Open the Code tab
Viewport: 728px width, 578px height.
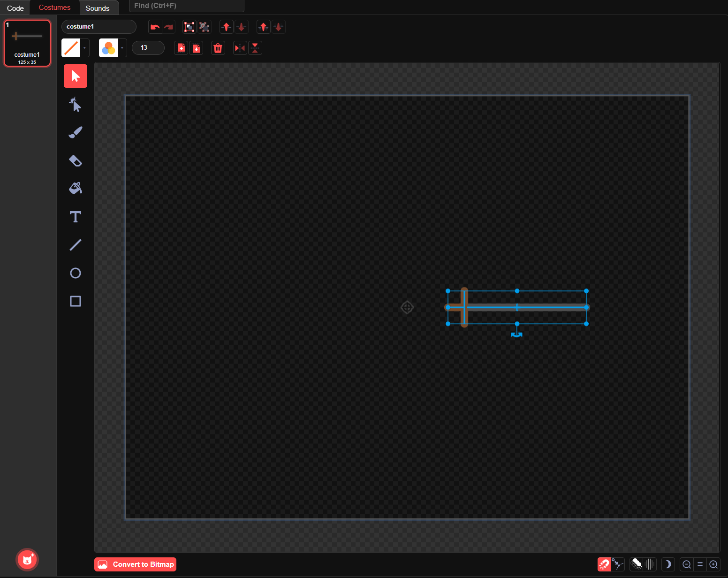15,8
